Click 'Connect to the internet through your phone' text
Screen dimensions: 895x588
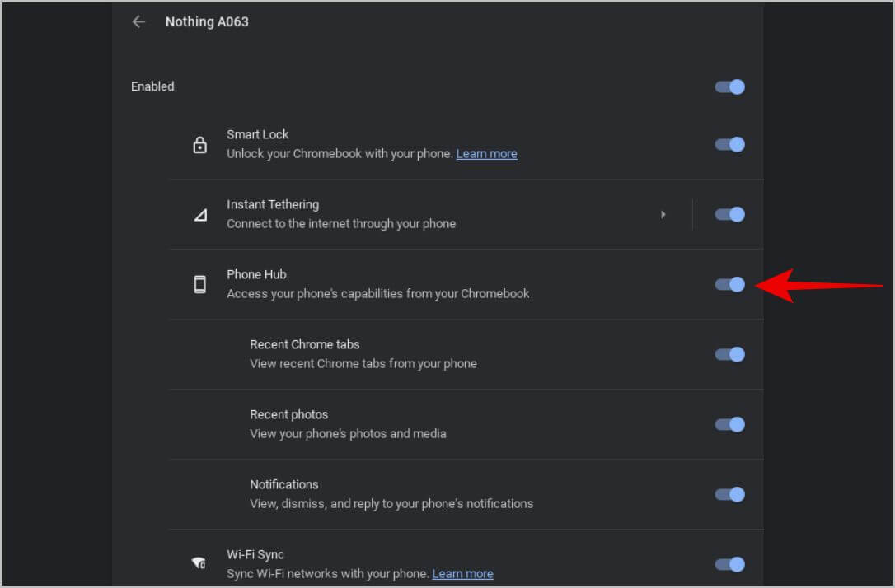pos(340,223)
